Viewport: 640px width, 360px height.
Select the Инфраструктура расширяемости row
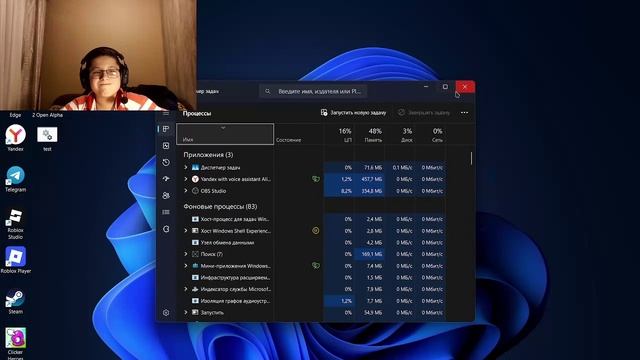(x=311, y=278)
